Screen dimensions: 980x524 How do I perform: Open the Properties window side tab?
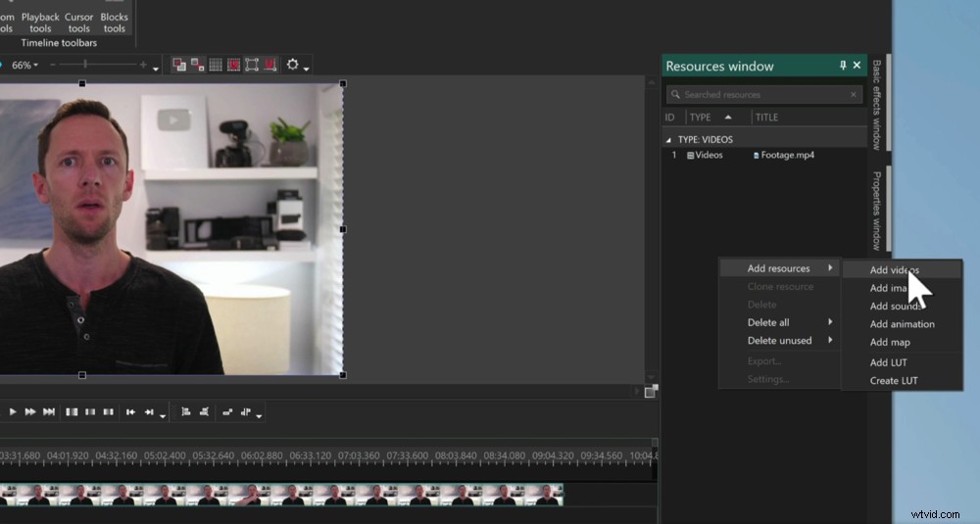(x=877, y=211)
